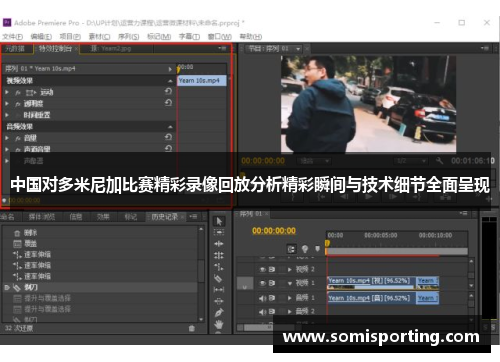Expand the 音量 effect properties
The image size is (500, 362).
tap(7, 138)
